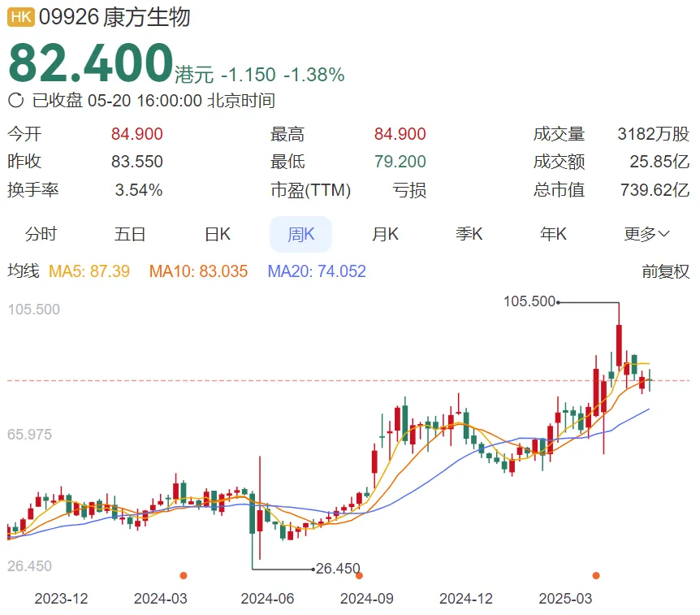Open the 前复权 adjustment selector
Viewport: 700px width, 615px height.
pos(665,271)
